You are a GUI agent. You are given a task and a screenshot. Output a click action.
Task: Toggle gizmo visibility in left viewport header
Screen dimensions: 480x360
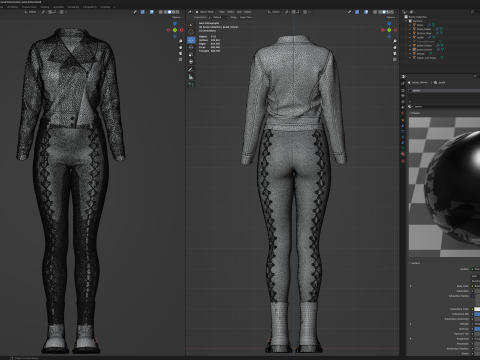[143, 12]
